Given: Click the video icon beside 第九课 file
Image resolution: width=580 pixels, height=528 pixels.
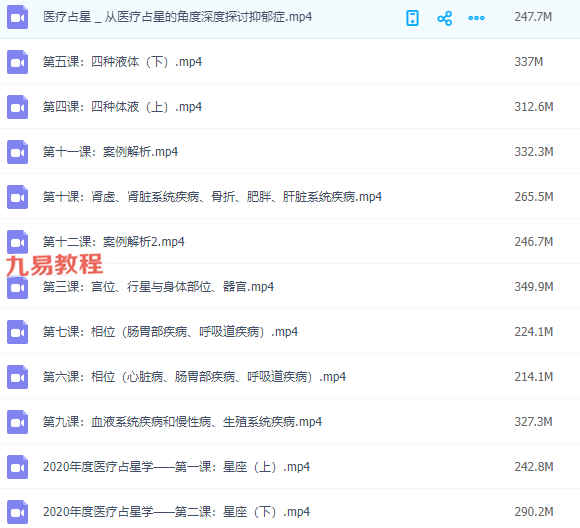Looking at the screenshot, I should tap(17, 422).
